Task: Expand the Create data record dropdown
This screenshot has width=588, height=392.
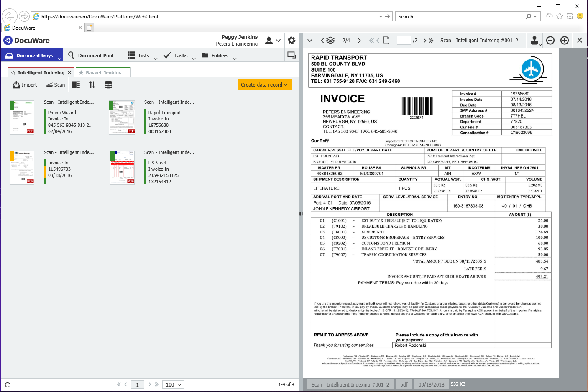Action: pyautogui.click(x=264, y=85)
